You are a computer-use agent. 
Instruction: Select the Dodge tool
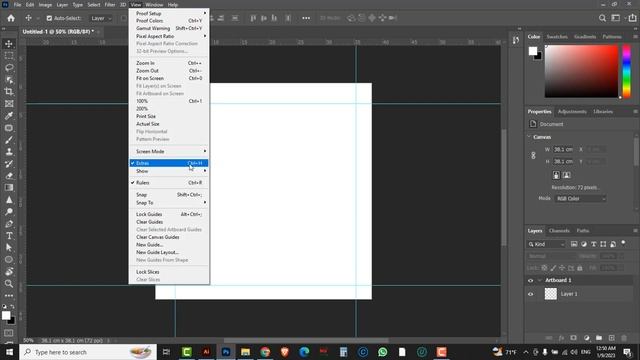9,212
